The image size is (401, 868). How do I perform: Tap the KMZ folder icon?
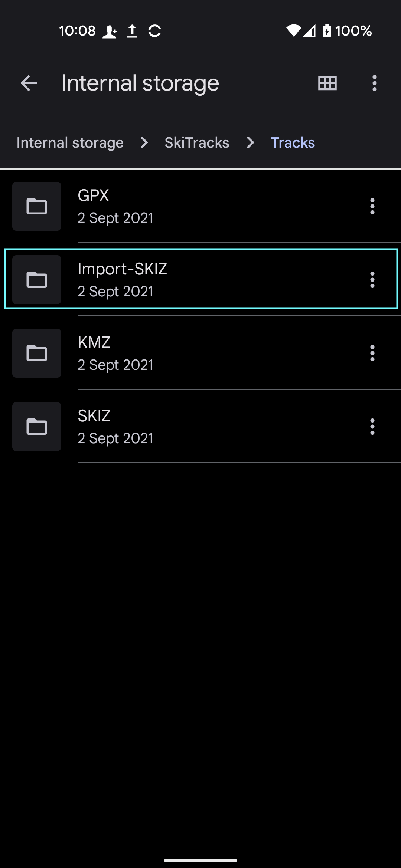(x=37, y=353)
